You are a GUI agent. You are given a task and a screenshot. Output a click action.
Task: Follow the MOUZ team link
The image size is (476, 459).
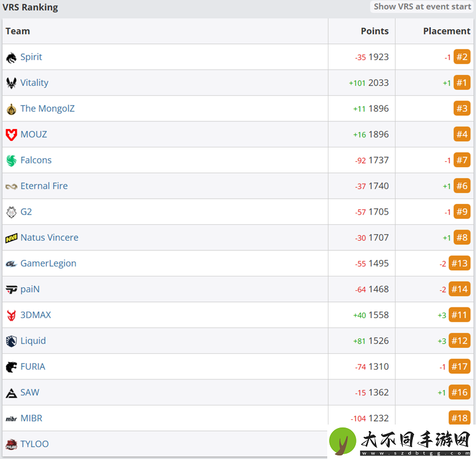[34, 134]
